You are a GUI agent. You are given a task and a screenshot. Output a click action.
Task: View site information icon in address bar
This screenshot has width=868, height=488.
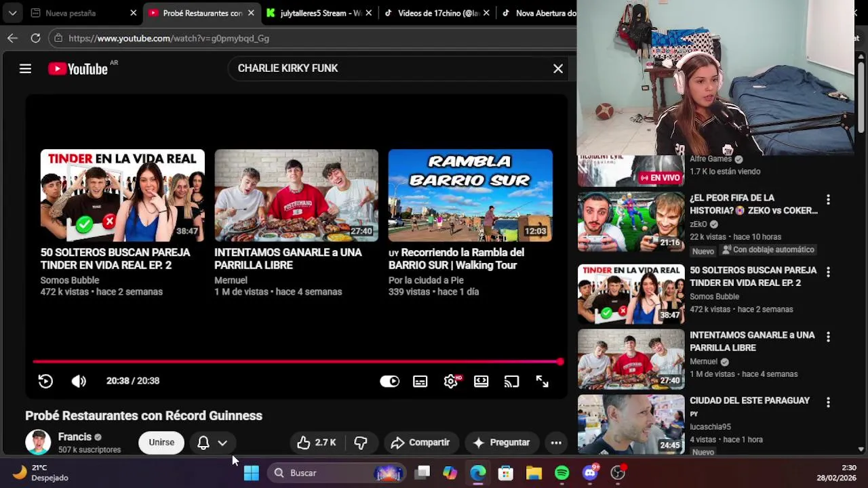[x=58, y=39]
